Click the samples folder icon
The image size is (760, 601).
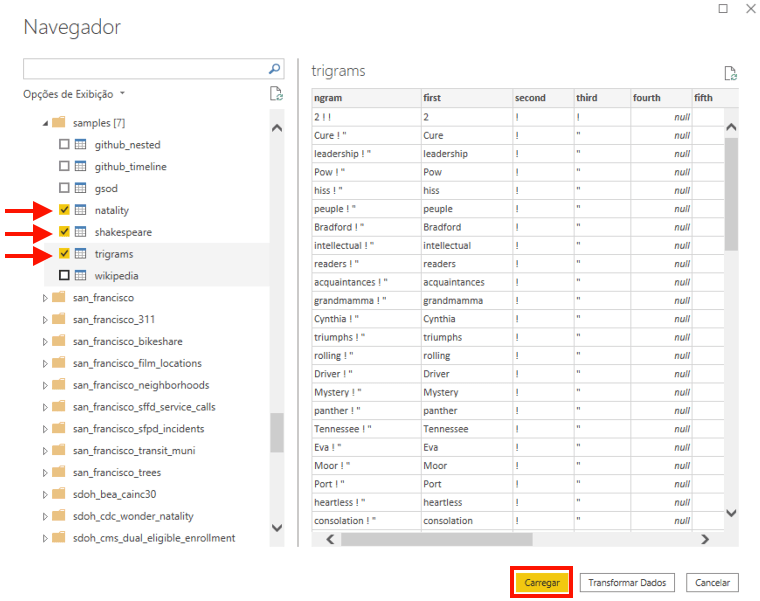tap(58, 123)
